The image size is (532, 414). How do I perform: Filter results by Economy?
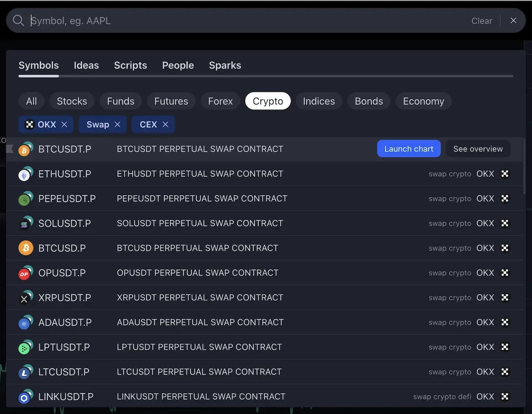point(424,101)
